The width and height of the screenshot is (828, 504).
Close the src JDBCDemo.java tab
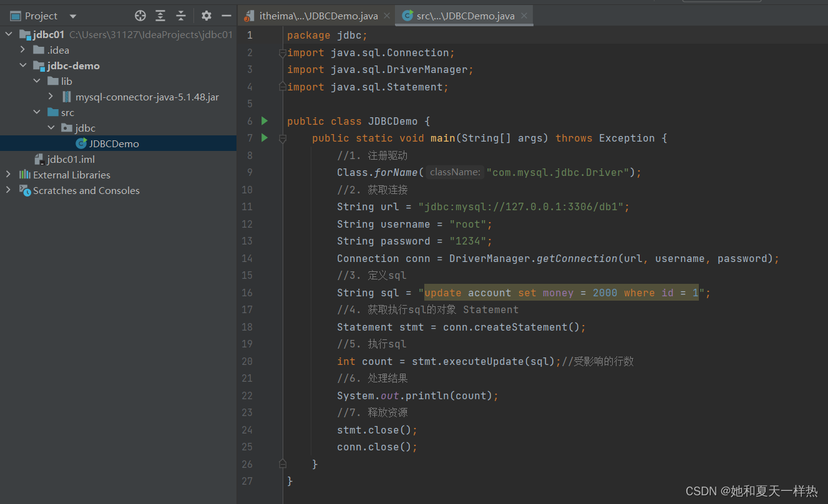(524, 16)
